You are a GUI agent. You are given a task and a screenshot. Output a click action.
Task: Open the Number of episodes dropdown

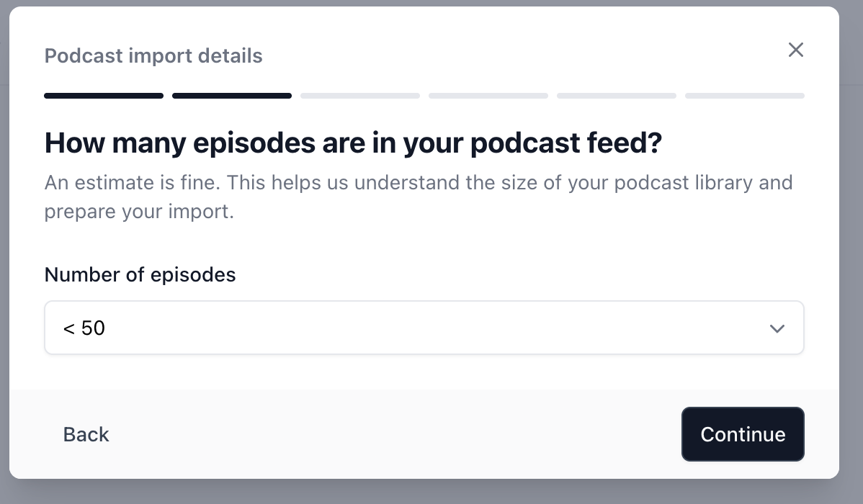(x=424, y=328)
